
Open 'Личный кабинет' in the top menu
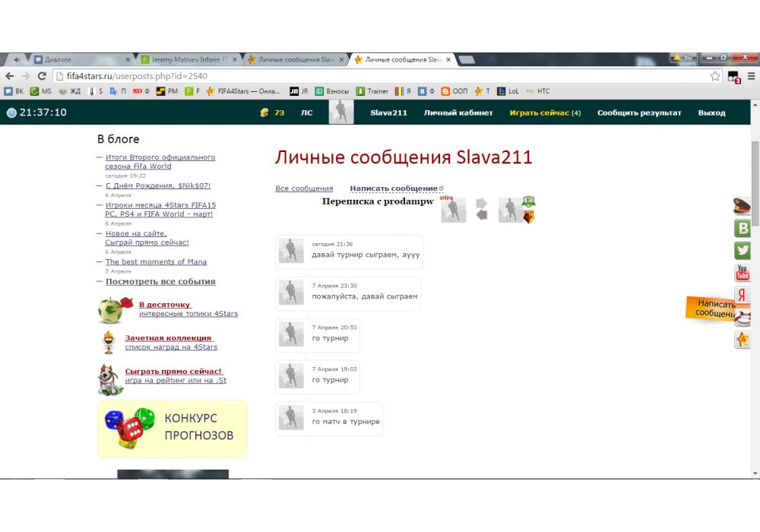[458, 113]
